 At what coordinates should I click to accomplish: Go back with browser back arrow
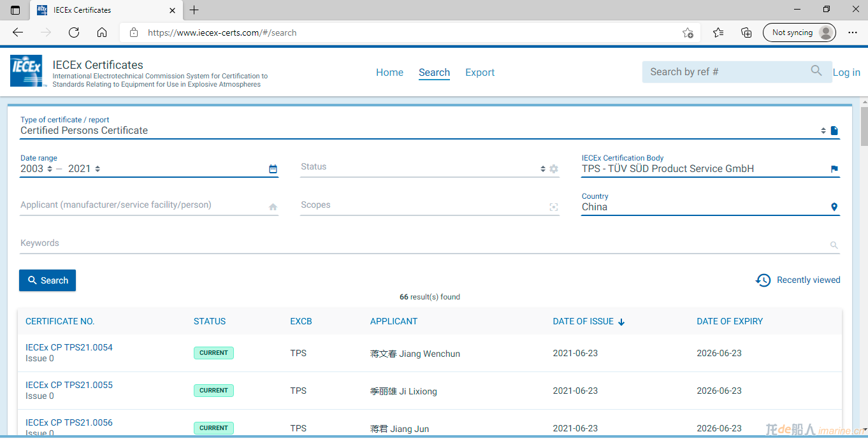click(x=18, y=32)
